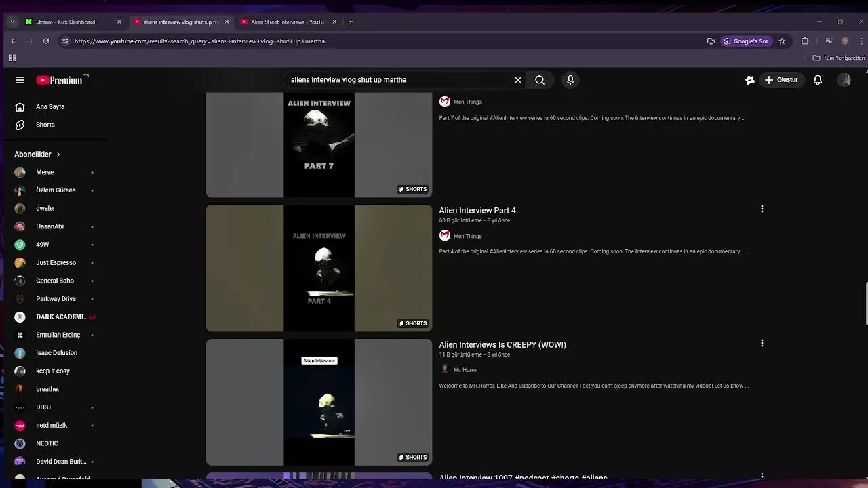Viewport: 868px width, 488px height.
Task: Open the YouTube hamburger guide menu
Action: pos(20,80)
